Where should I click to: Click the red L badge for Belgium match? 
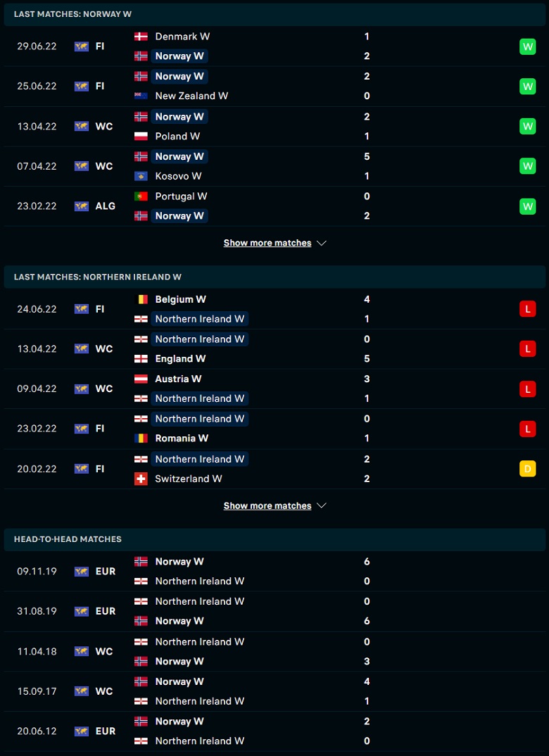pos(527,309)
